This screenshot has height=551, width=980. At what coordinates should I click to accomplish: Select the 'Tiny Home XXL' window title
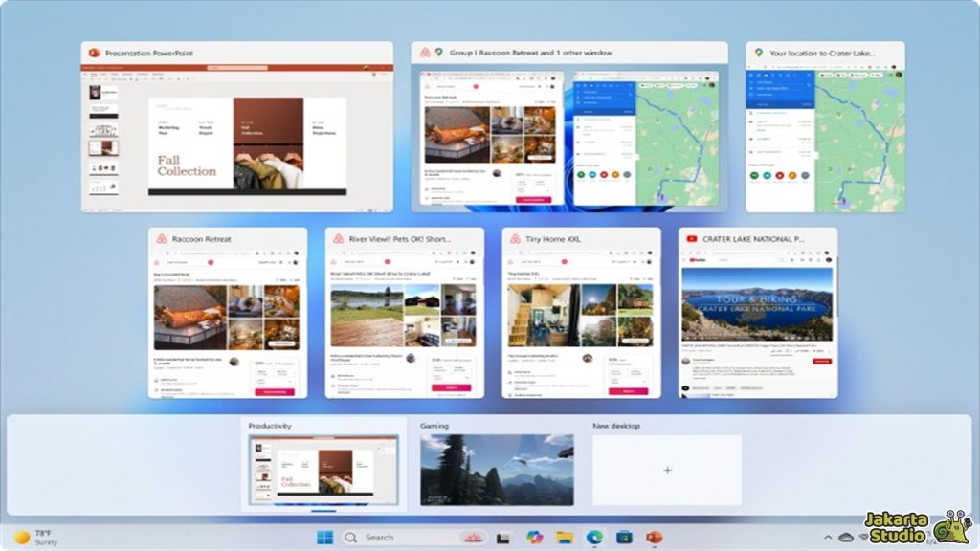coord(552,239)
